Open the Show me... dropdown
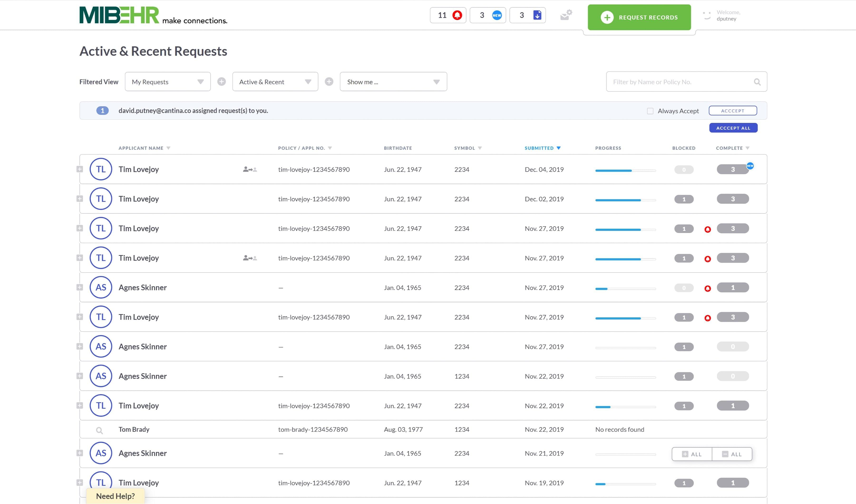Image resolution: width=856 pixels, height=504 pixels. [x=393, y=82]
